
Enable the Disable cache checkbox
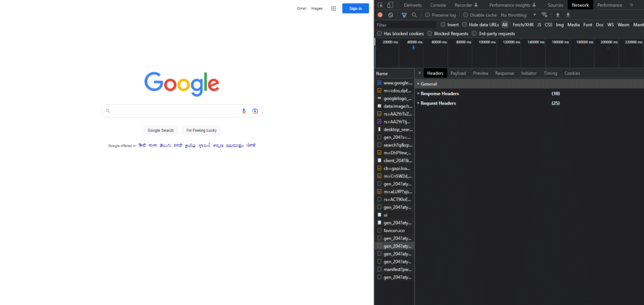coord(466,14)
